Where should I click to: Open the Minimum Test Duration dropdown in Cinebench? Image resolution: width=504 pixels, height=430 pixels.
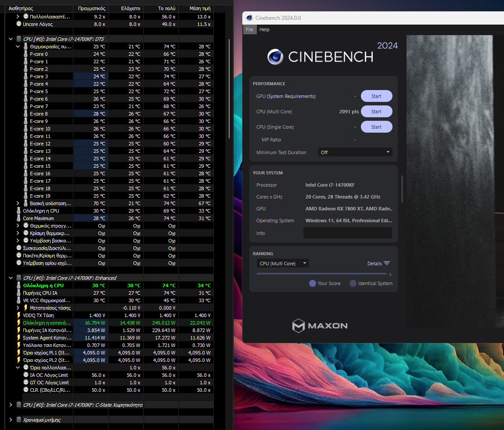point(355,152)
